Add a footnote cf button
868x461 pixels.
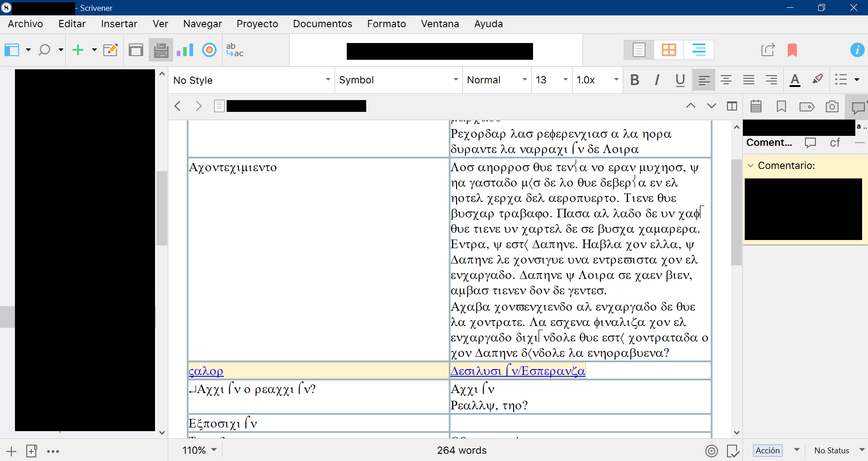point(835,143)
